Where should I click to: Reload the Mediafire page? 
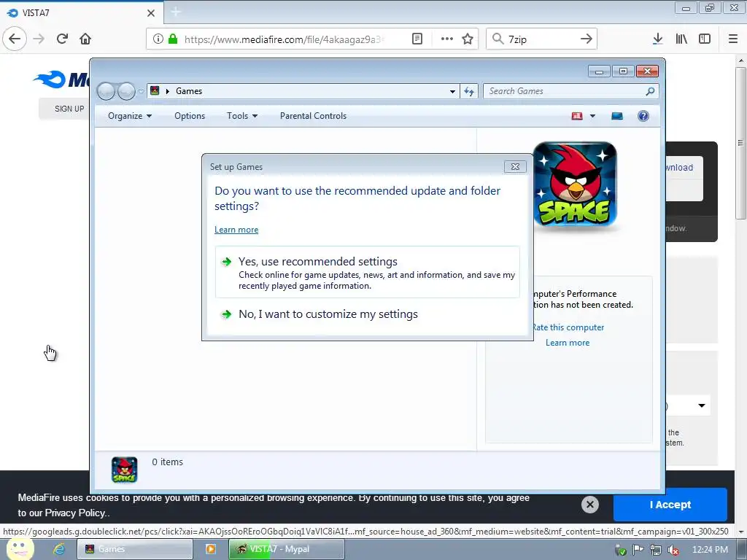(62, 39)
